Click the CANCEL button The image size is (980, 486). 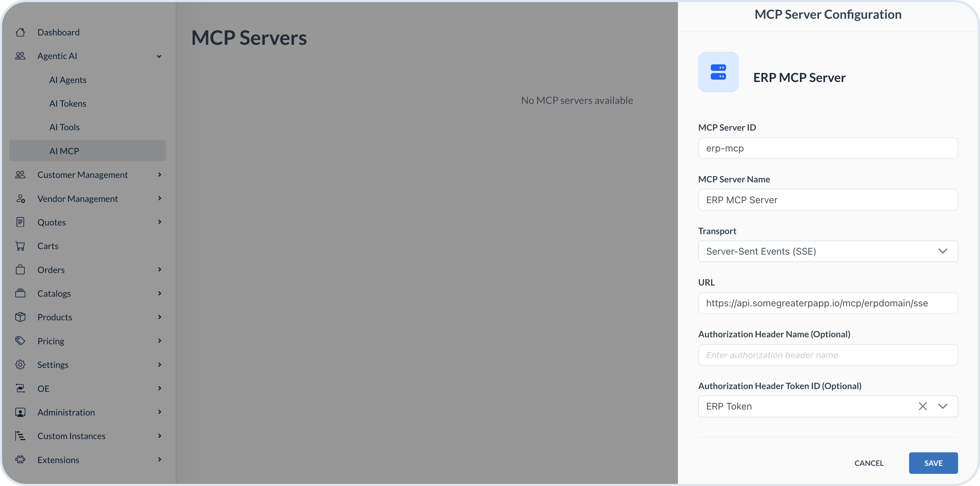[x=869, y=463]
